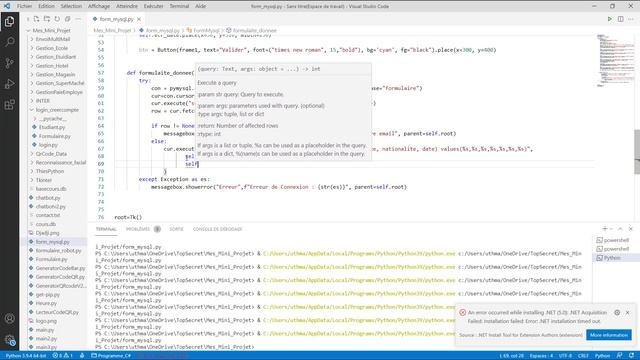Collapse the Mes_Mini_Projet root folder
The width and height of the screenshot is (640, 360).
coord(51,31)
